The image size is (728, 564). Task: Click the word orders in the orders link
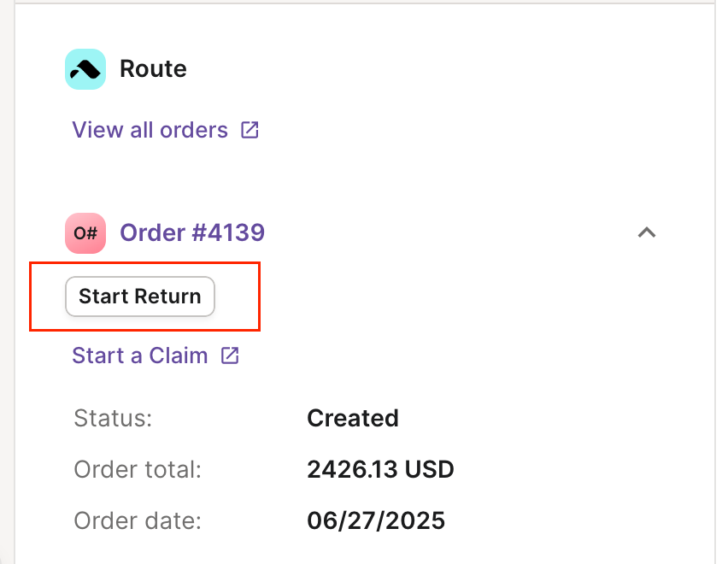coord(194,130)
